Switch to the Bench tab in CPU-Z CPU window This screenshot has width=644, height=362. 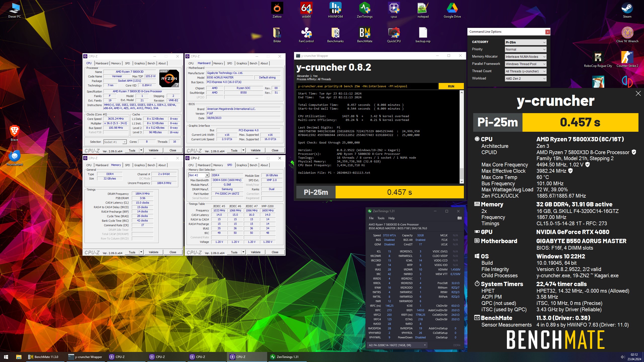click(x=151, y=63)
